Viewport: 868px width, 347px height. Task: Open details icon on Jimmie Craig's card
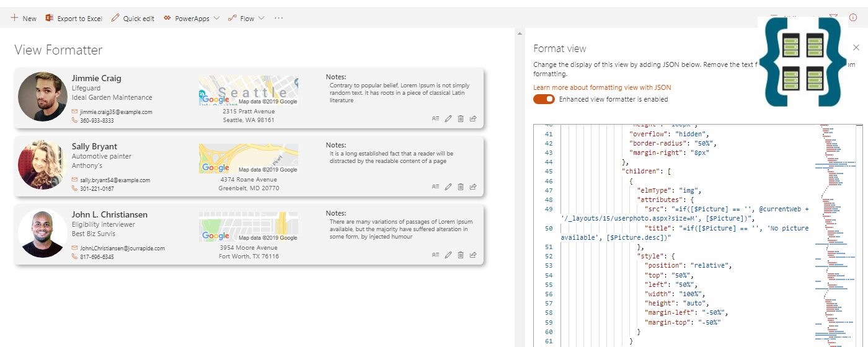point(436,118)
